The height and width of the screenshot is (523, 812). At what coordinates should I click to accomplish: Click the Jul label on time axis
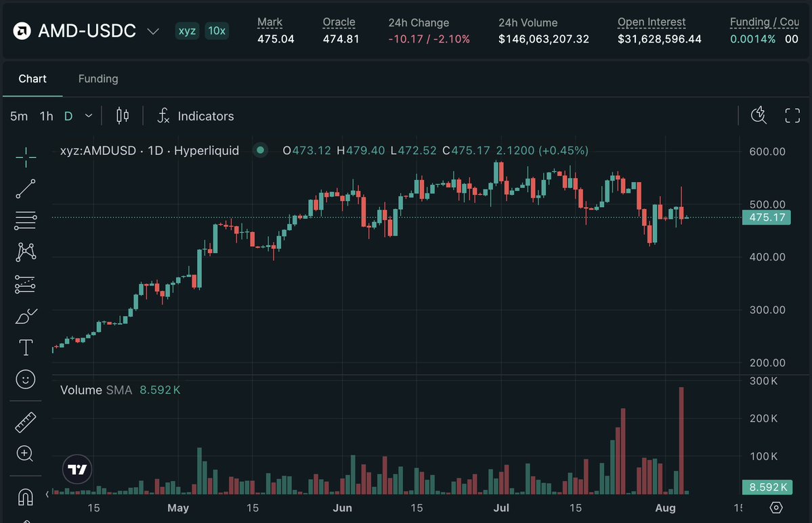click(x=501, y=508)
